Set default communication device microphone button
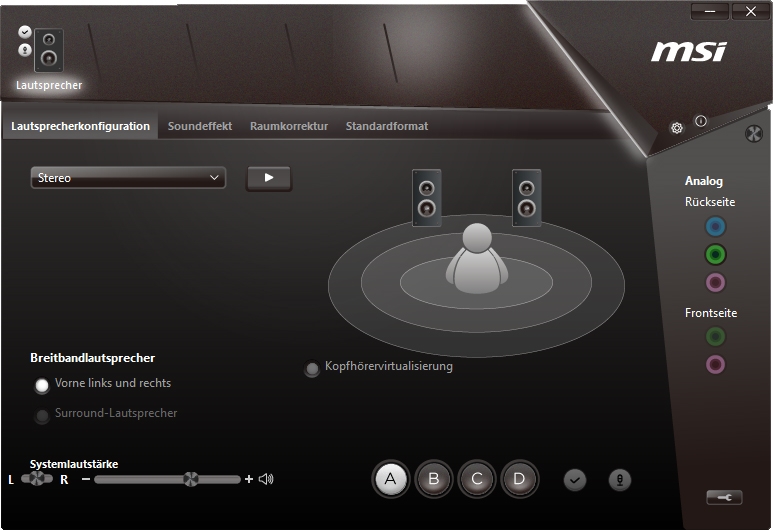The width and height of the screenshot is (773, 530). pyautogui.click(x=620, y=480)
